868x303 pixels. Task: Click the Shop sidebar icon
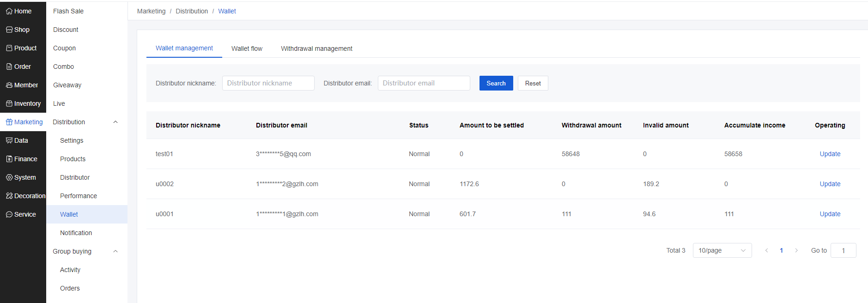click(x=9, y=30)
